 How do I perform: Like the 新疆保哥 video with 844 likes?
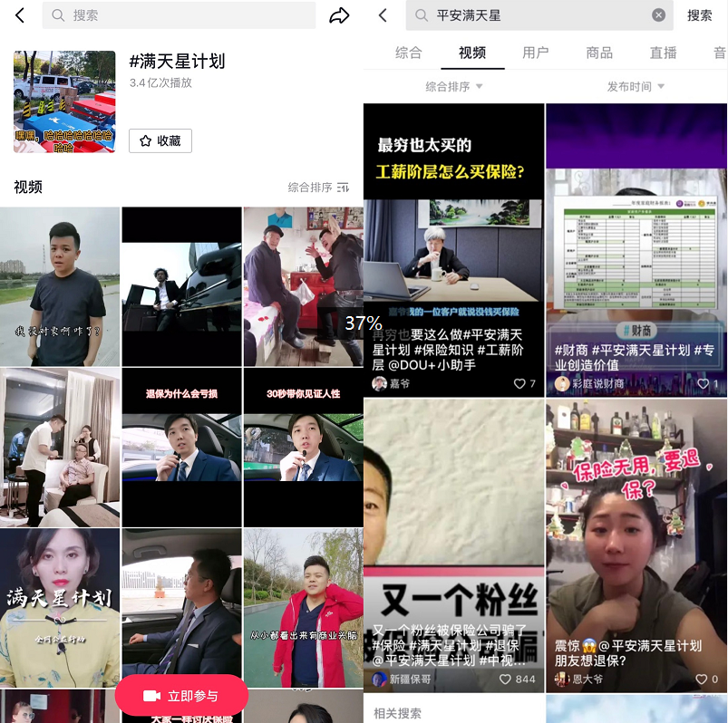(x=505, y=679)
